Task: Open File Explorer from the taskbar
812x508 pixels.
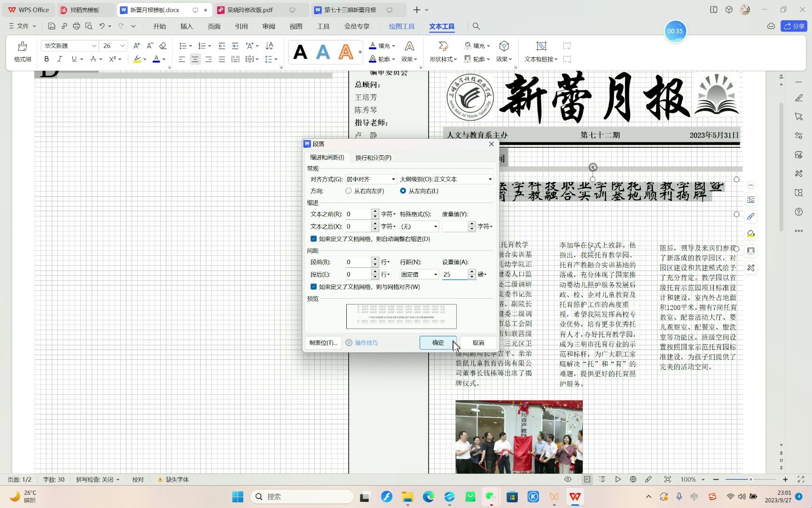Action: 407,496
